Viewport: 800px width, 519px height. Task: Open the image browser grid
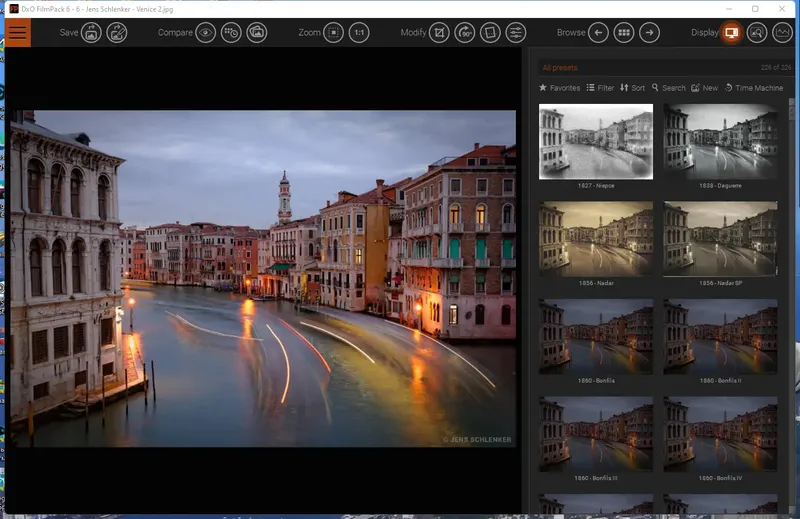624,33
